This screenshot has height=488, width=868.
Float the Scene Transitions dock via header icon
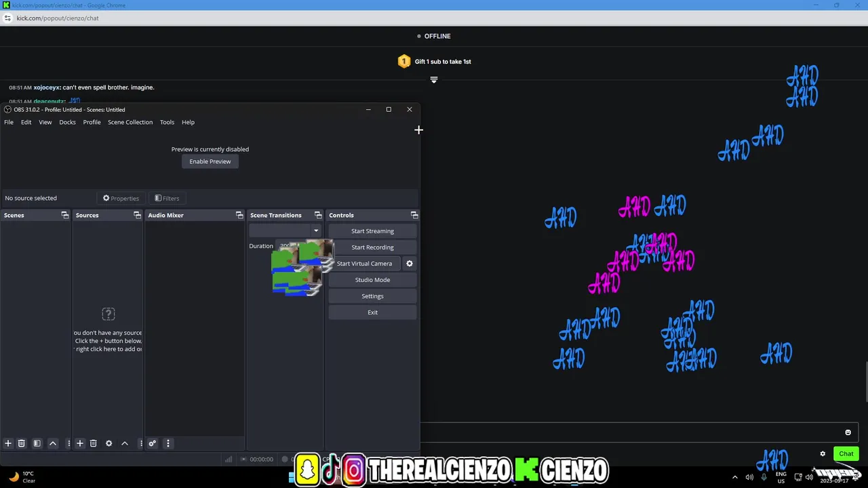[318, 215]
